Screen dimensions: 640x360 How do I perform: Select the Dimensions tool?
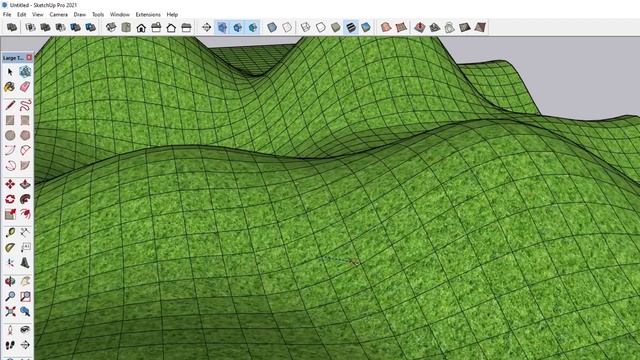point(25,233)
